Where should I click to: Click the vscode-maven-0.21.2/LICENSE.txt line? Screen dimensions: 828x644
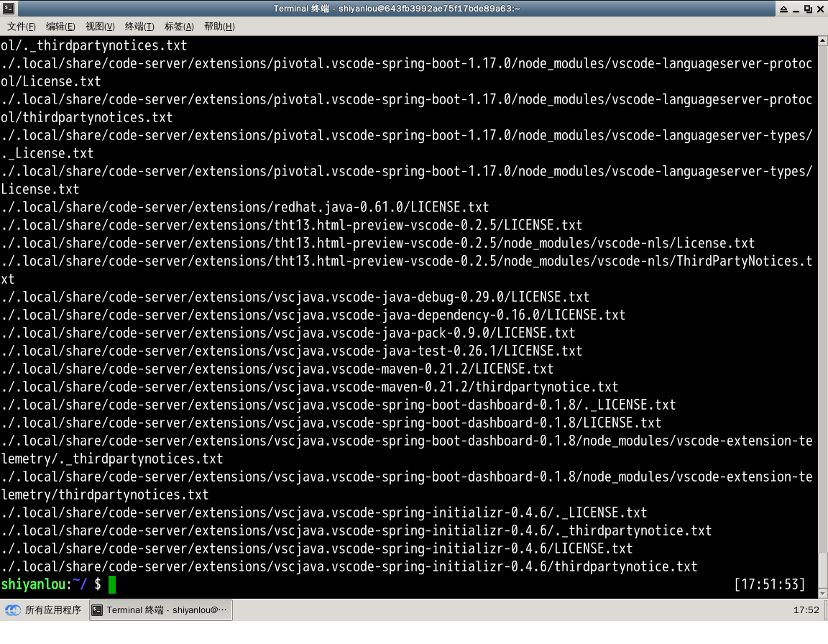click(x=277, y=369)
